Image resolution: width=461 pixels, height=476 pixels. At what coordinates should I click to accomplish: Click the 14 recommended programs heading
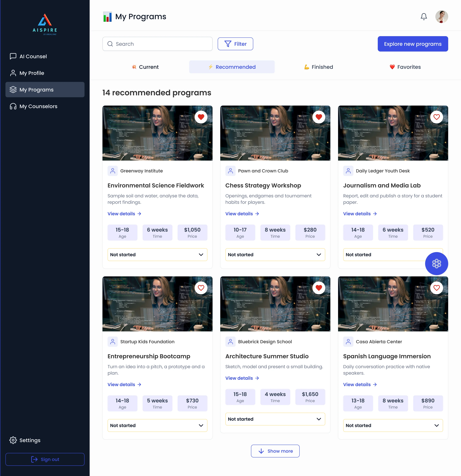coord(157,93)
